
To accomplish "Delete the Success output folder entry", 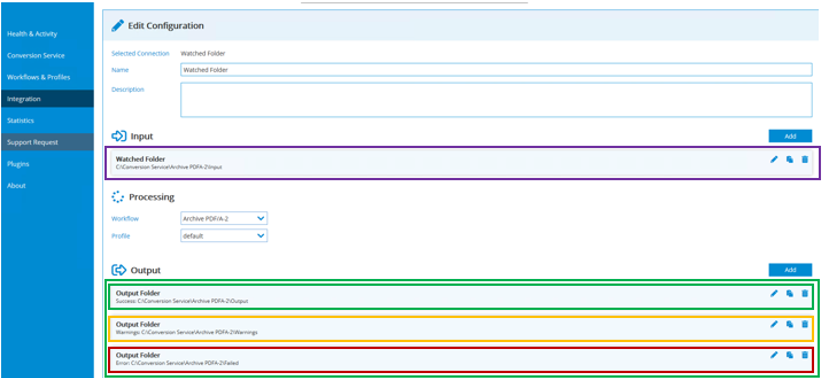I will pos(804,294).
